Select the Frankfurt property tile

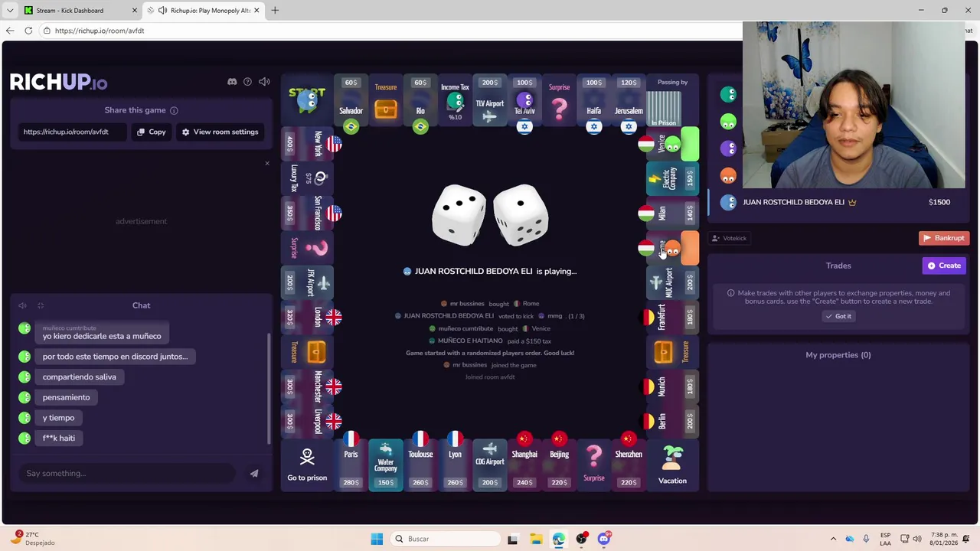[x=672, y=317]
